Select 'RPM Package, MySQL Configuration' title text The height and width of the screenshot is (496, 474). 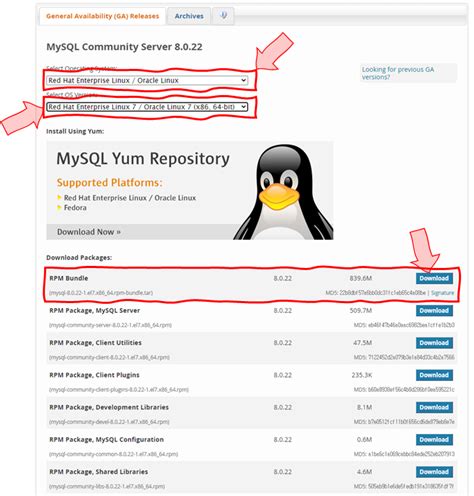coord(106,440)
